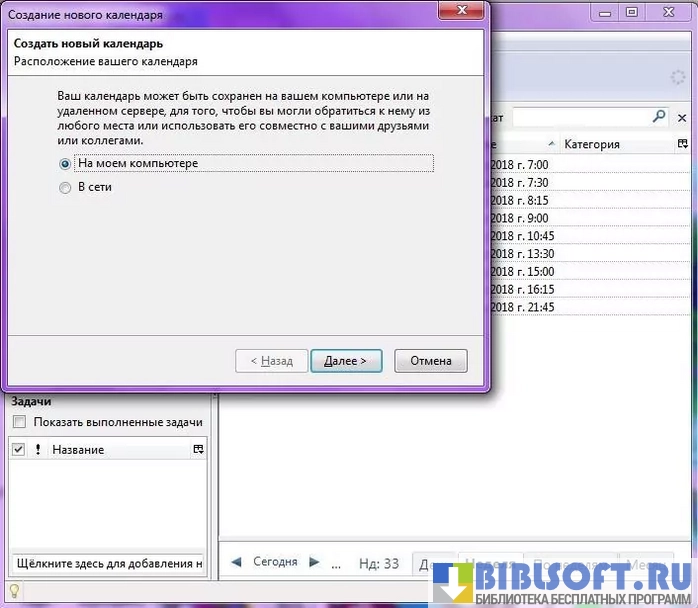This screenshot has height=608, width=698.
Task: Close the event filter bar with X
Action: (x=683, y=117)
